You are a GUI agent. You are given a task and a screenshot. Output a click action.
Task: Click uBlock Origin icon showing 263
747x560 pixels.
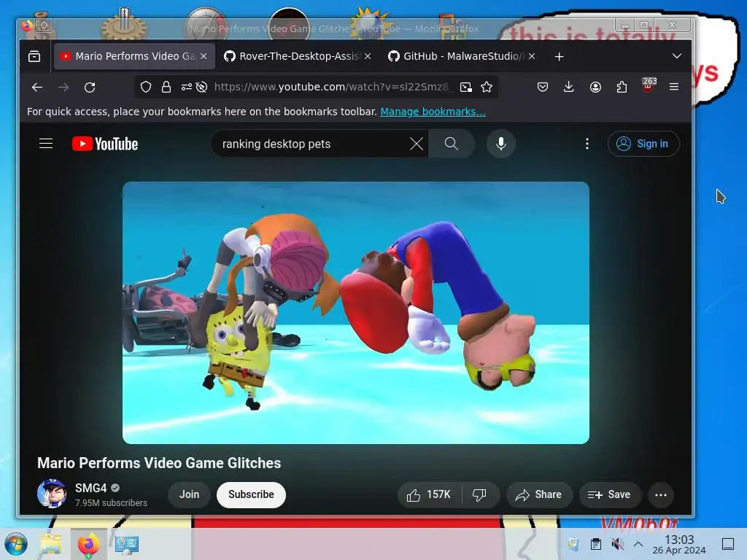tap(648, 86)
